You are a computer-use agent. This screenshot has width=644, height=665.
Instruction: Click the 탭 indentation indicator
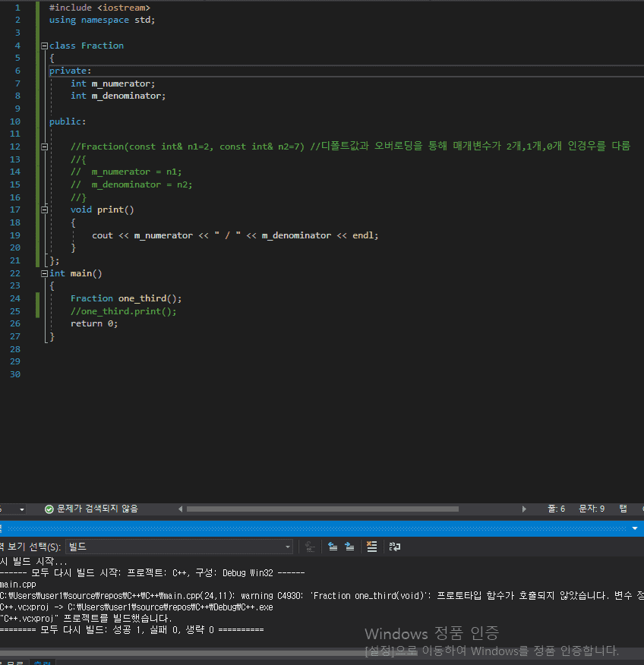tap(623, 509)
